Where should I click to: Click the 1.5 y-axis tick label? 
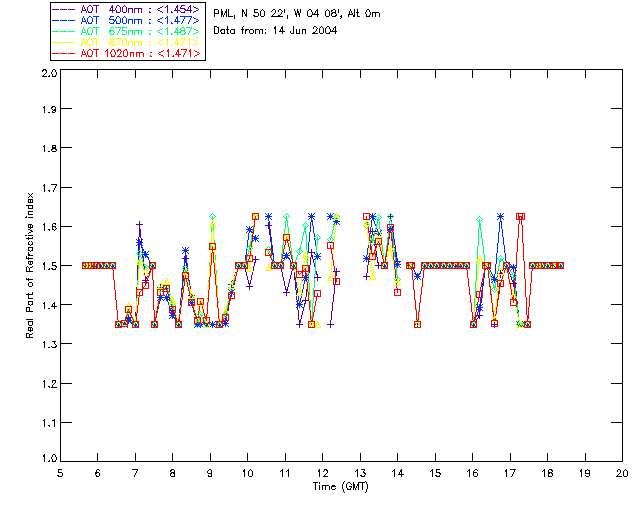49,266
